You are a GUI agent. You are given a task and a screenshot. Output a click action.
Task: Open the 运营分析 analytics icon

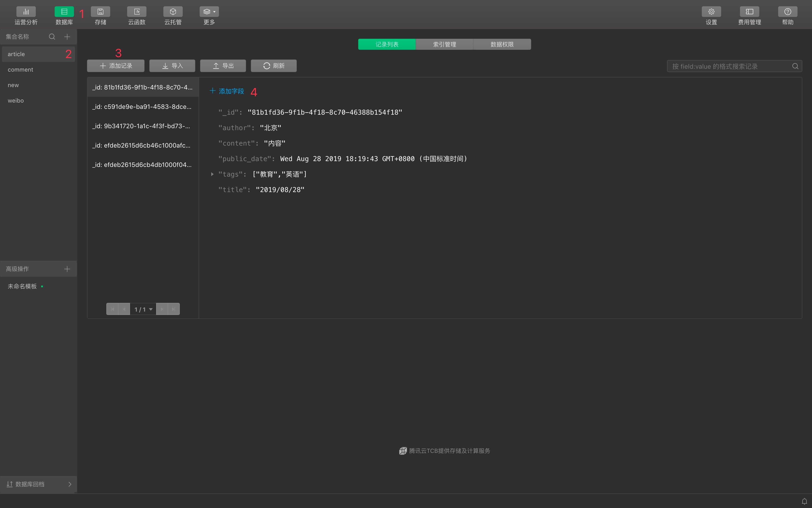point(26,12)
